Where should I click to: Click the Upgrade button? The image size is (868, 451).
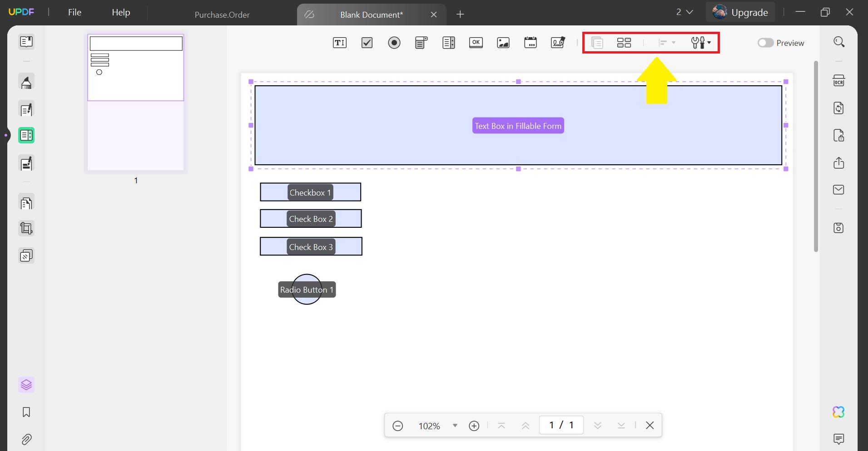click(x=740, y=12)
